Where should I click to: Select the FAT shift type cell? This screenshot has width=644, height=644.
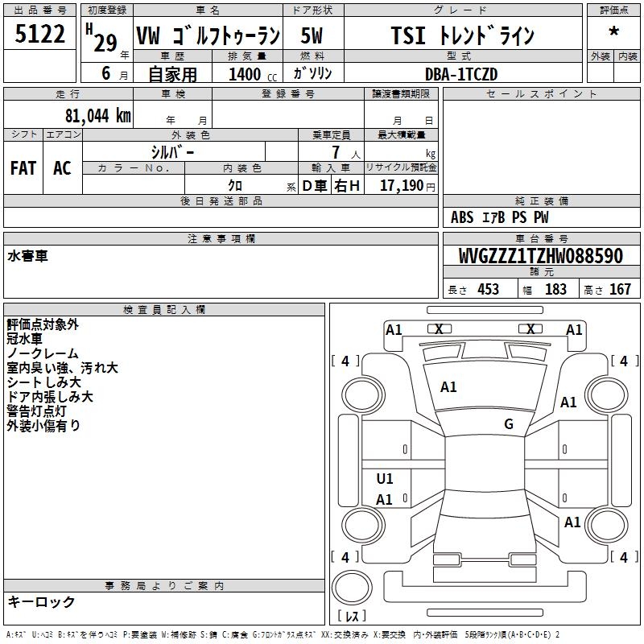click(23, 168)
